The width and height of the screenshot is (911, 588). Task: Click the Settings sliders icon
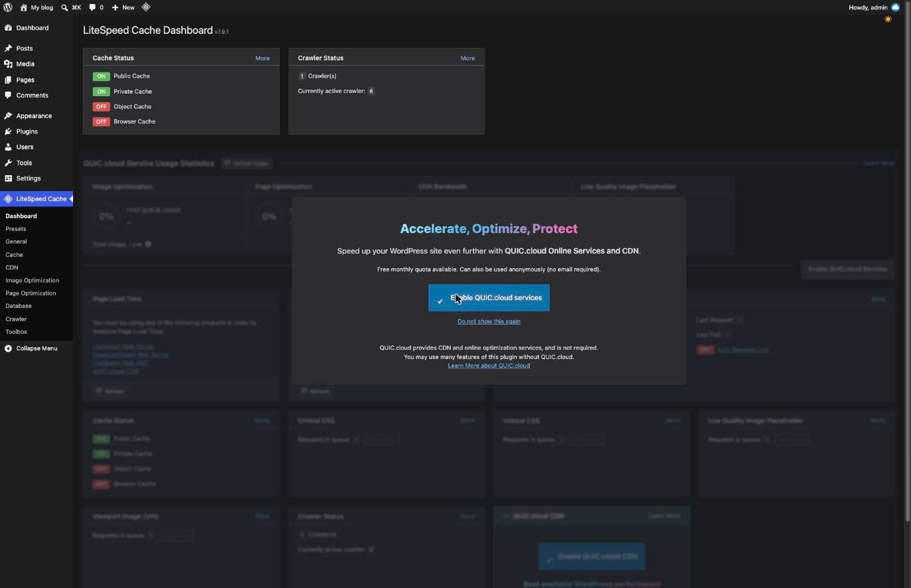(8, 179)
